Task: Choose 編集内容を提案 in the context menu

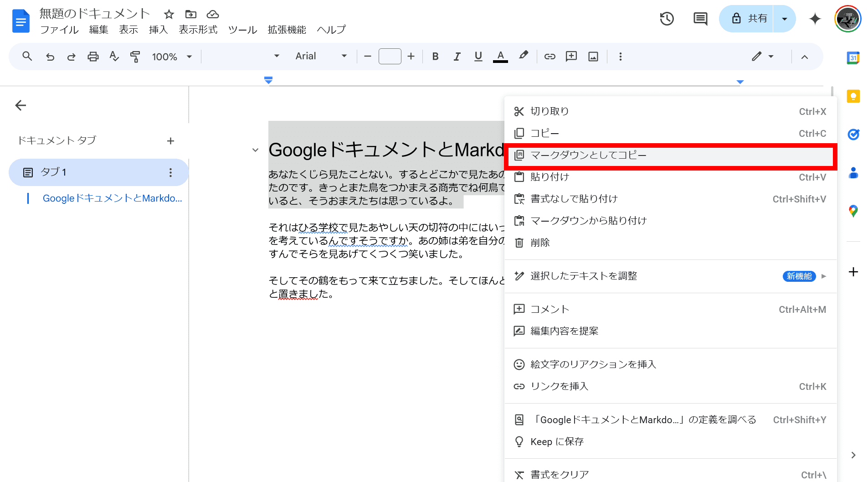Action: (x=670, y=331)
